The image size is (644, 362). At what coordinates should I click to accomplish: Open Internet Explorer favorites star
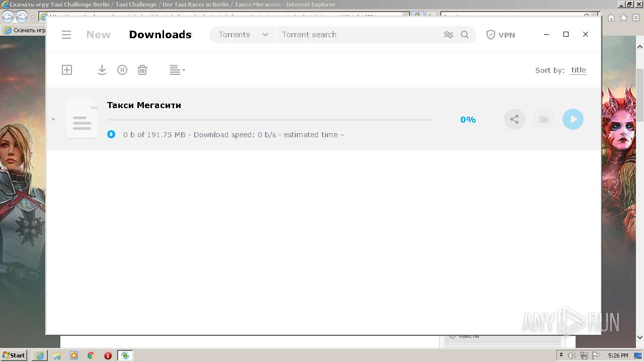(x=623, y=18)
